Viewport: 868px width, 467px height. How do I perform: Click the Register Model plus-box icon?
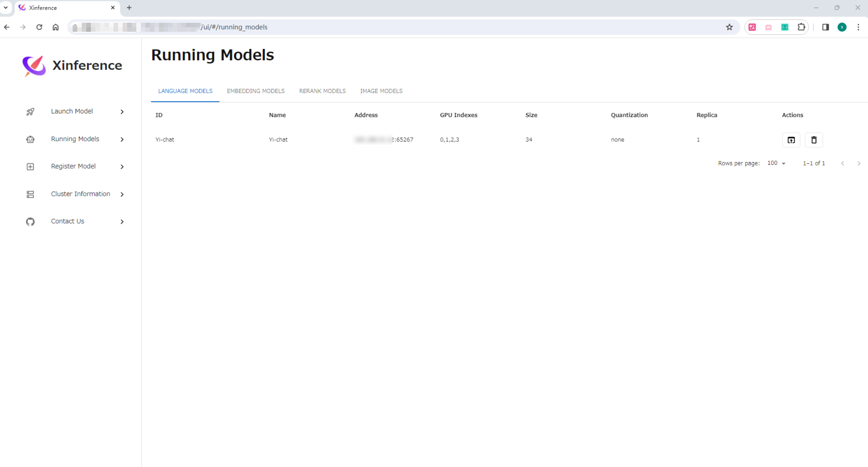pyautogui.click(x=30, y=167)
